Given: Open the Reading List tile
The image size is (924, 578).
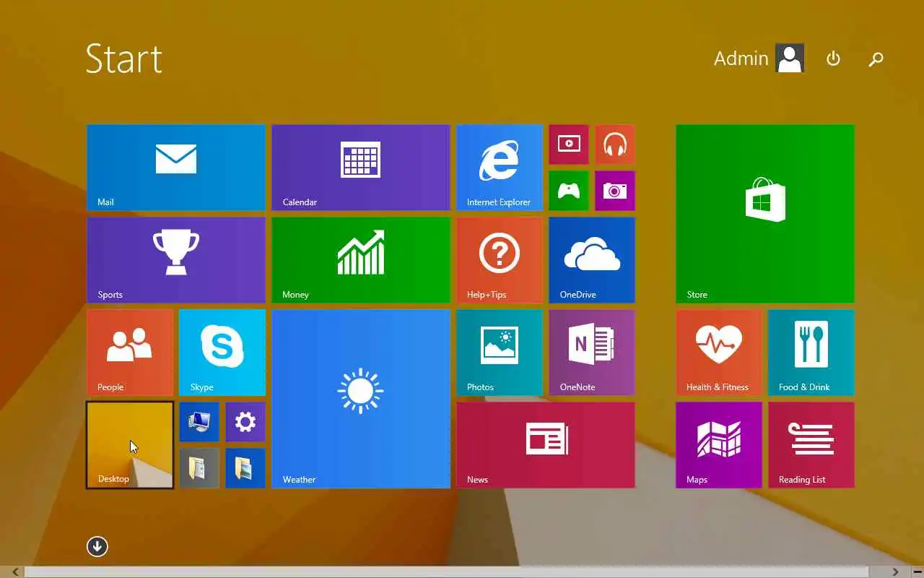Looking at the screenshot, I should click(x=811, y=445).
